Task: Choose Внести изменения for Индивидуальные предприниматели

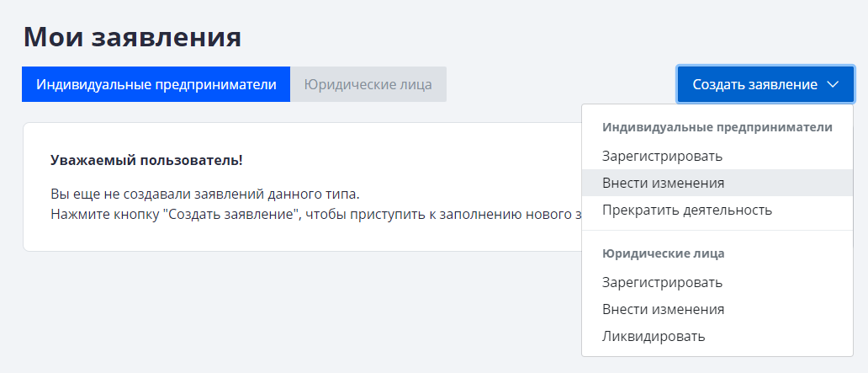Action: pos(663,183)
